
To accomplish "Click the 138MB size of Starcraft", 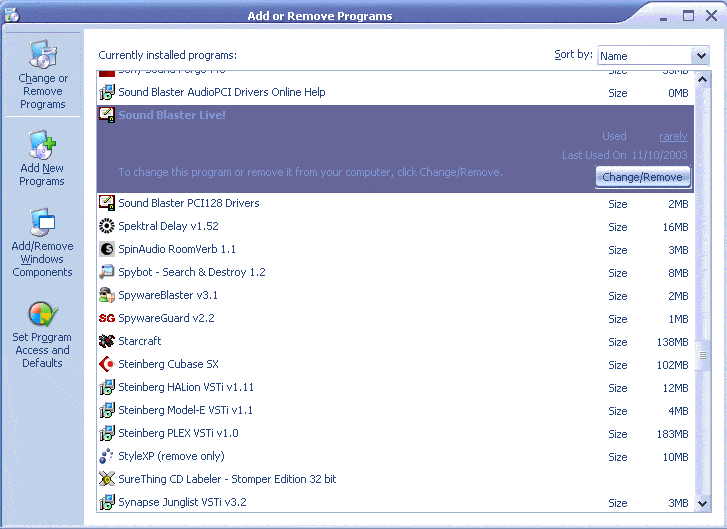I will (x=672, y=342).
